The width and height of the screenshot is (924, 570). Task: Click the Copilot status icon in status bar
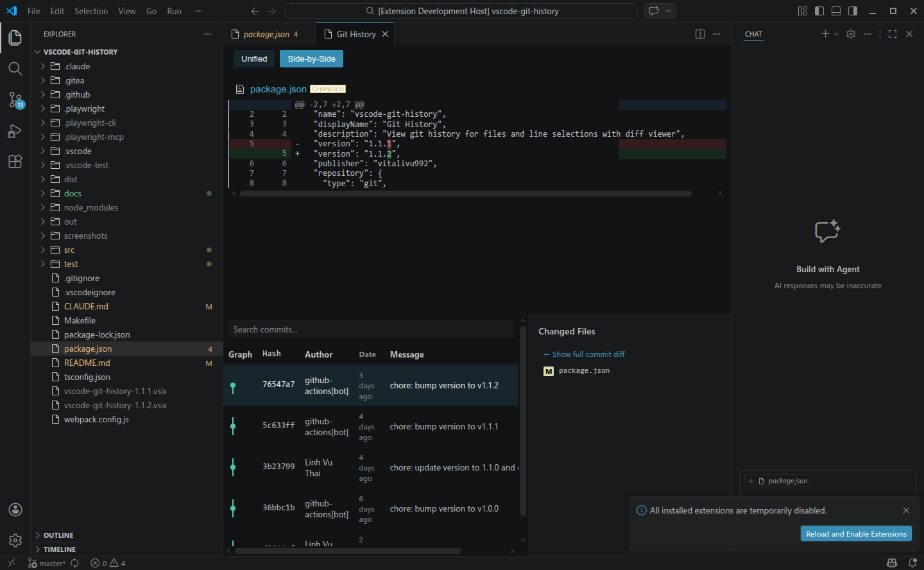pos(892,563)
